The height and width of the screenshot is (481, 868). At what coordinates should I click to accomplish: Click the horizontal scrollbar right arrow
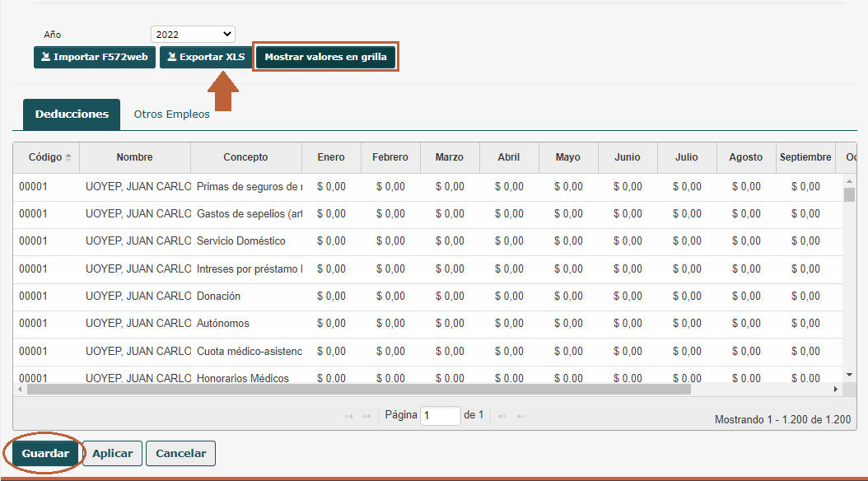tap(836, 389)
